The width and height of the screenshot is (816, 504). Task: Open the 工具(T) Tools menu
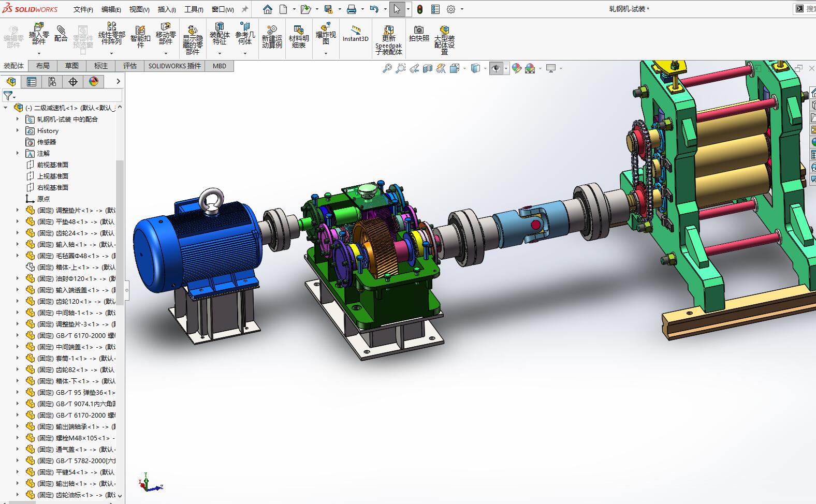point(194,9)
